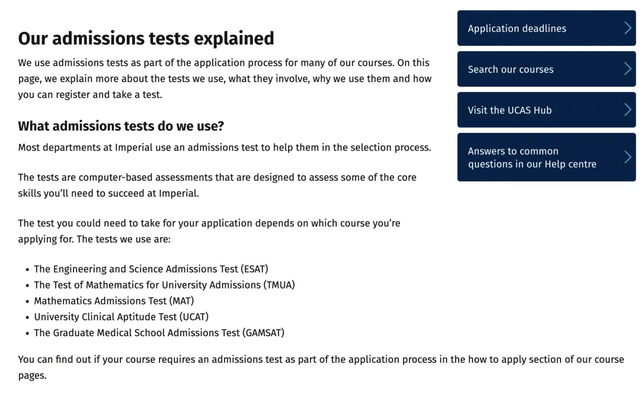Go to Search our courses
Screen dimensions: 640x396
coord(546,69)
